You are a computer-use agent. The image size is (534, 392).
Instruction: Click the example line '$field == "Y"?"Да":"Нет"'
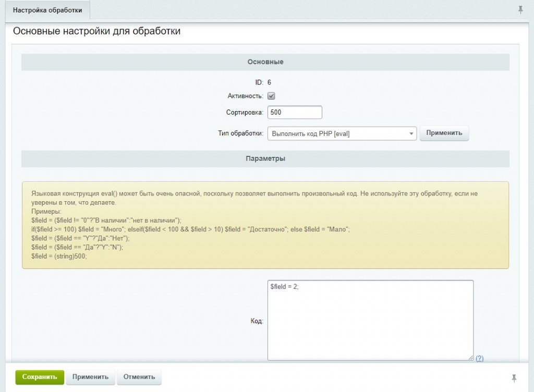tap(80, 238)
